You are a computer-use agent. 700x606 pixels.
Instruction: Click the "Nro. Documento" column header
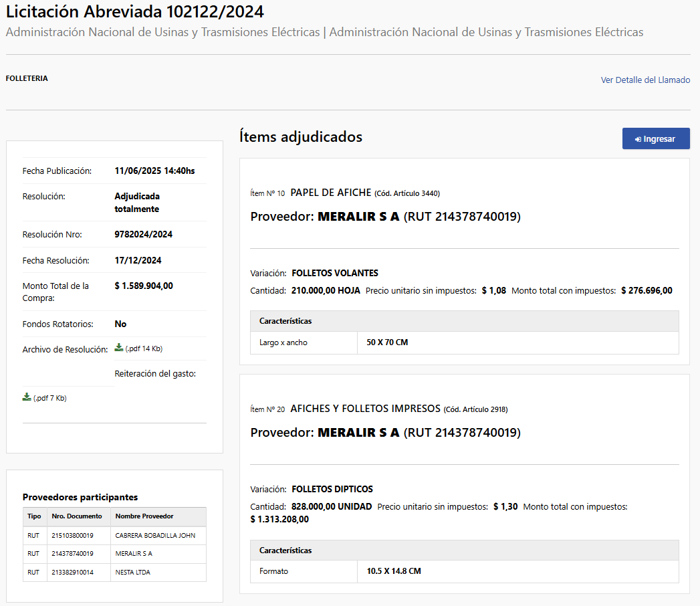click(x=72, y=516)
